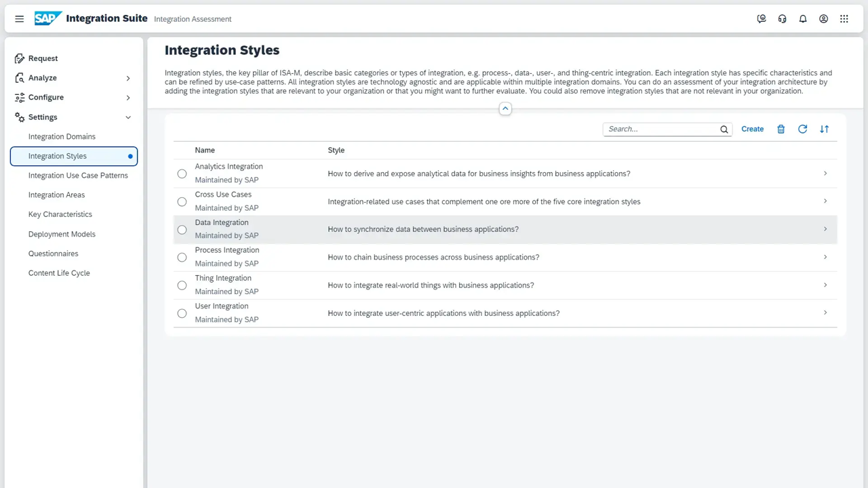868x488 pixels.
Task: Collapse the page header description
Action: click(505, 108)
